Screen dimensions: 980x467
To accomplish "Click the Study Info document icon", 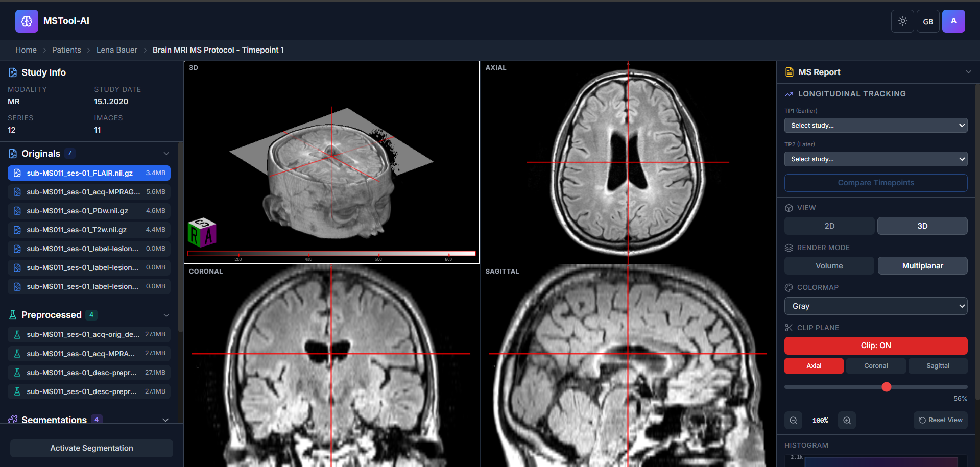I will (x=13, y=72).
